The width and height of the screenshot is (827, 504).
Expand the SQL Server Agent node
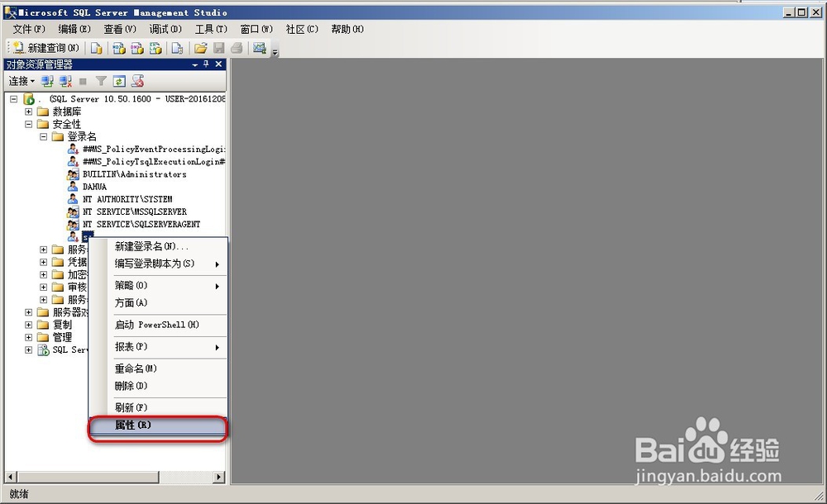[x=28, y=350]
